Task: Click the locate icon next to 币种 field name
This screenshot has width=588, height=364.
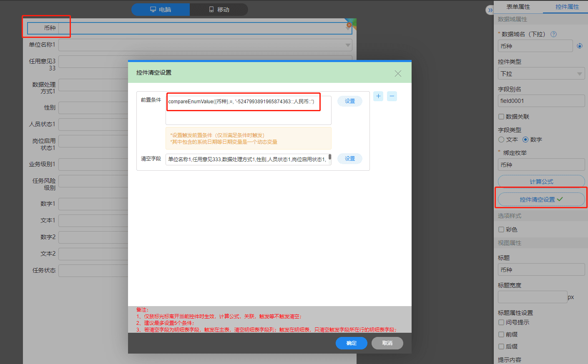Action: click(580, 46)
